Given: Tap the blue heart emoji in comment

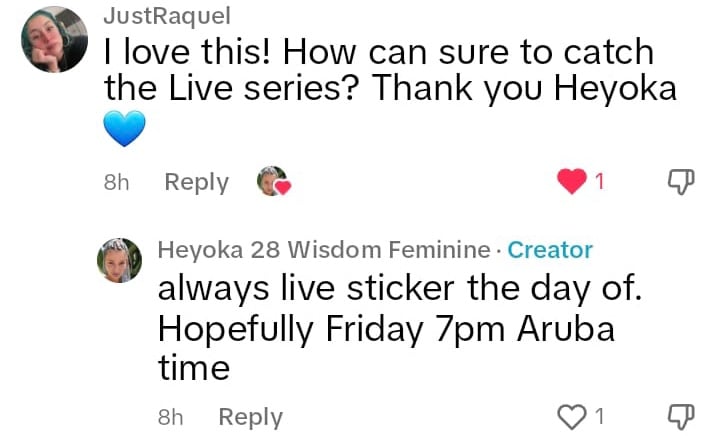Looking at the screenshot, I should [124, 129].
